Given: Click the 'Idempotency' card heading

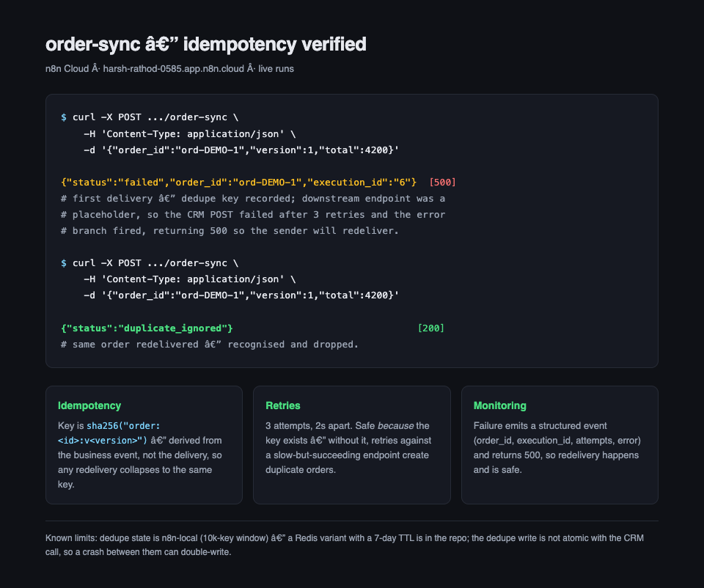Looking at the screenshot, I should tap(89, 405).
